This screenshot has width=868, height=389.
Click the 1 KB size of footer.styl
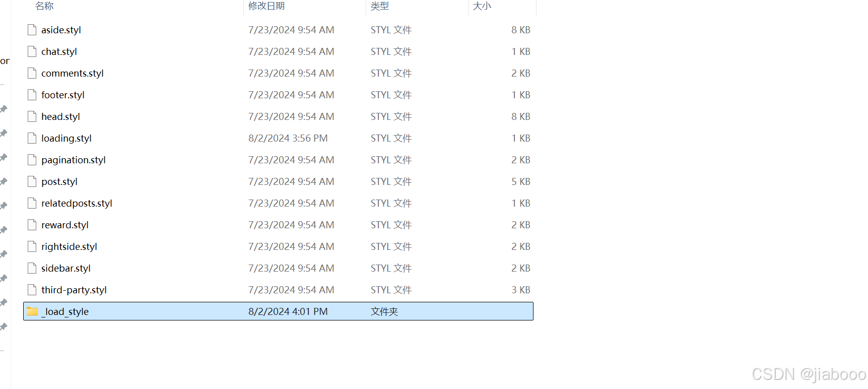521,95
